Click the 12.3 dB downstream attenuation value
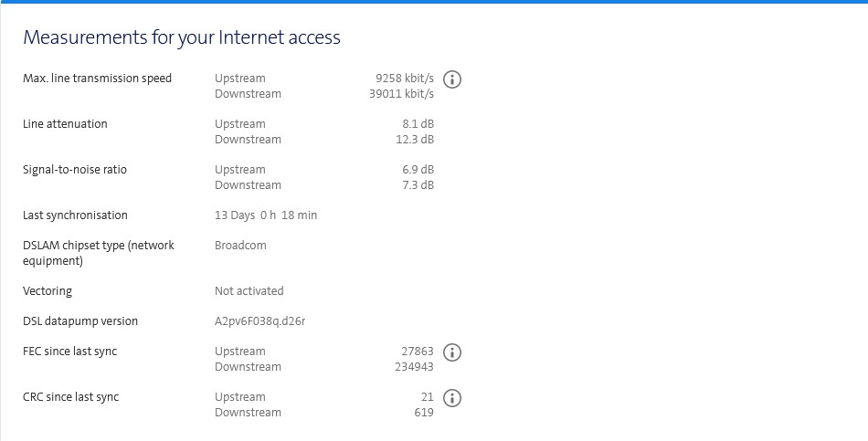This screenshot has width=868, height=441. 418,140
